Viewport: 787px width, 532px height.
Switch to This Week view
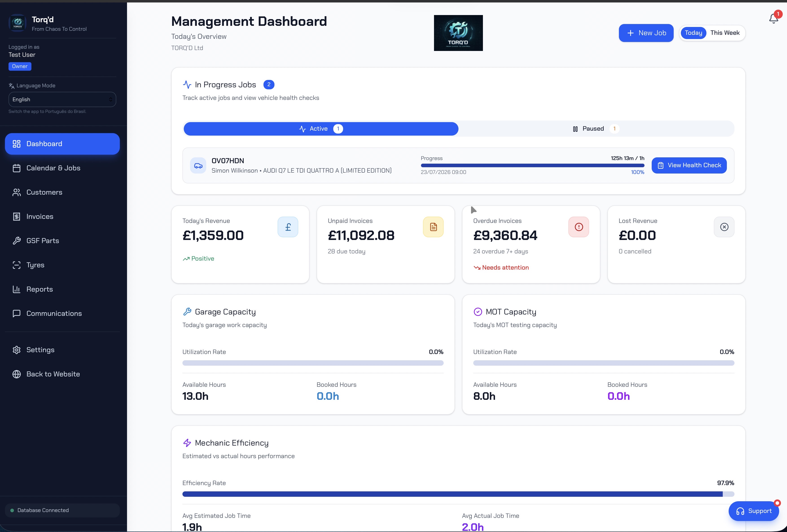pos(725,33)
